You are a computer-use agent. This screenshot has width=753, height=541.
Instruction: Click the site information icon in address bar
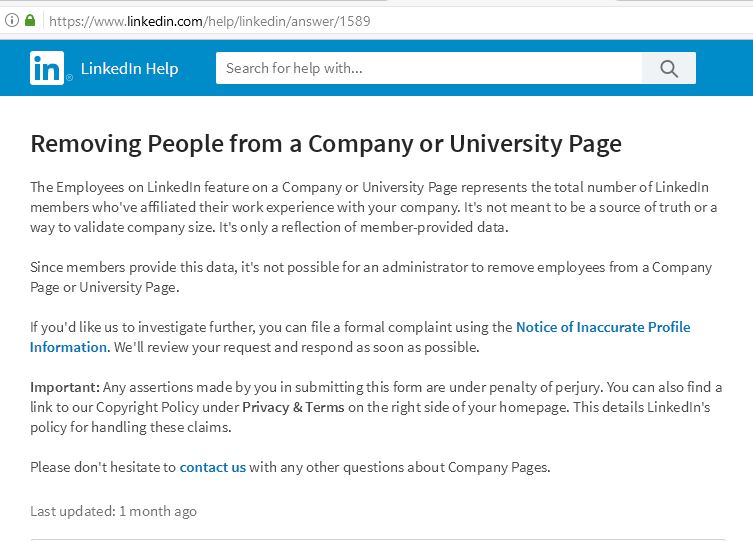12,21
